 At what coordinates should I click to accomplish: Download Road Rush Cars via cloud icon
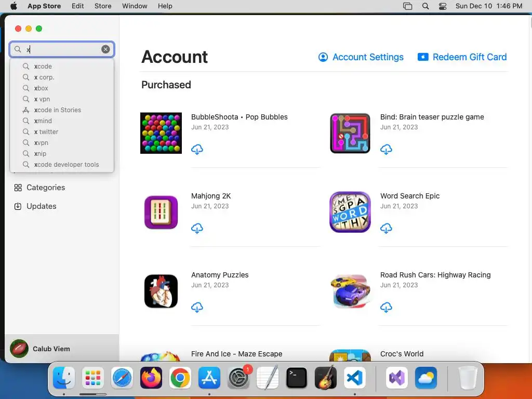click(x=386, y=308)
